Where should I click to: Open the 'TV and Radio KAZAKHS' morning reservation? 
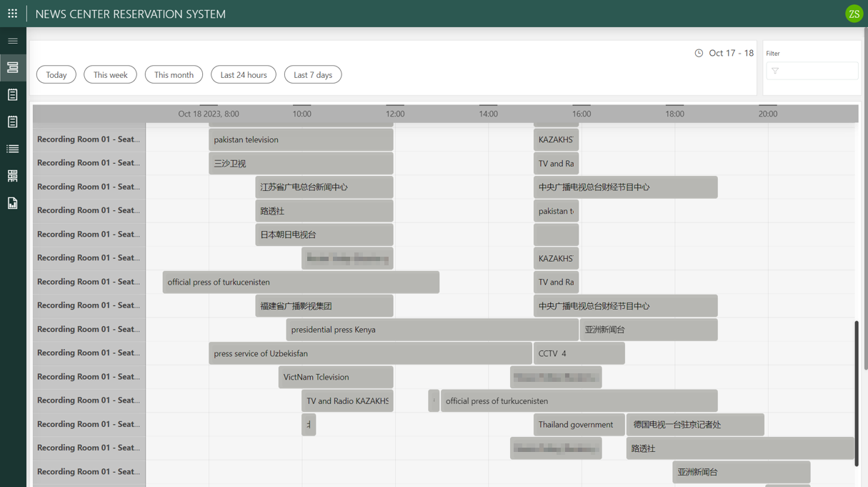347,401
